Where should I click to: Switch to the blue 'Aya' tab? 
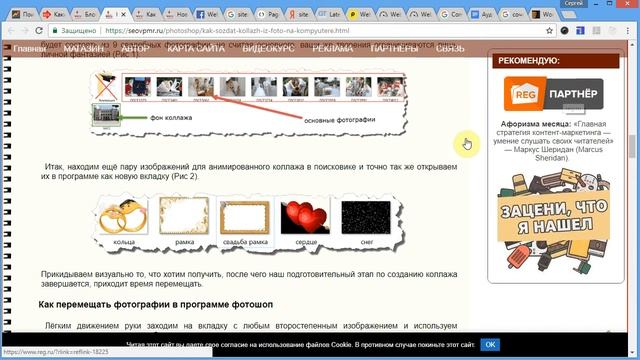coord(482,14)
